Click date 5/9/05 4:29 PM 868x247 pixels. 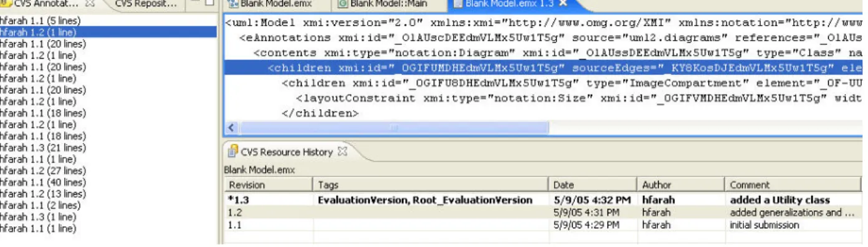(x=586, y=225)
